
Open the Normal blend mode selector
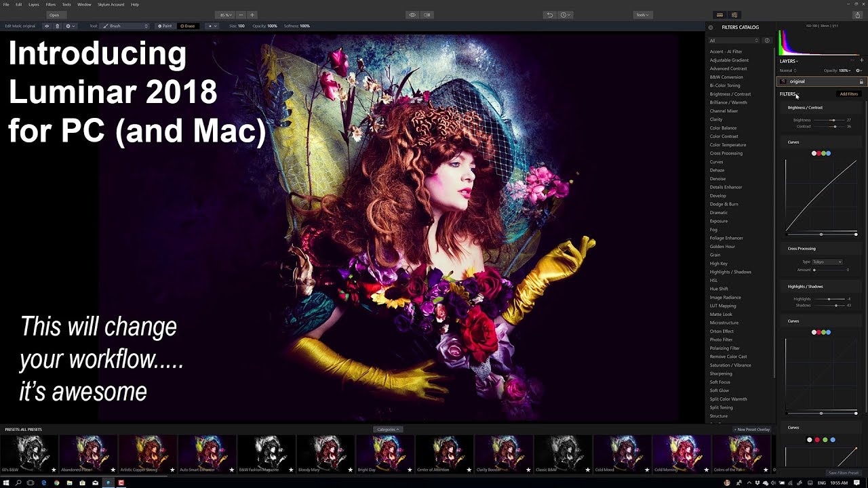tap(788, 70)
